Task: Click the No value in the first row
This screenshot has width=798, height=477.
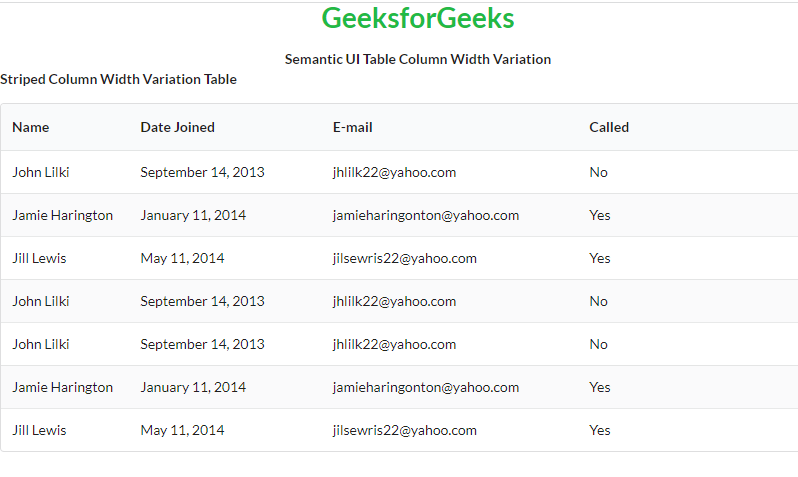Action: pyautogui.click(x=598, y=172)
